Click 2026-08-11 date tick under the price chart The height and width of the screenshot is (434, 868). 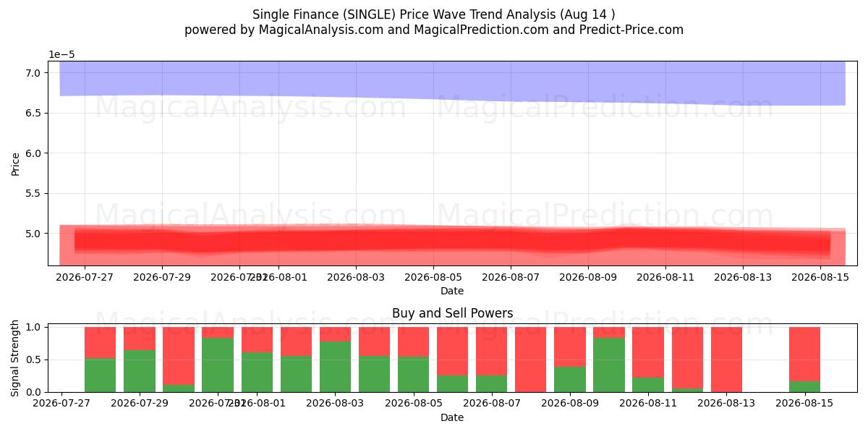pyautogui.click(x=665, y=276)
